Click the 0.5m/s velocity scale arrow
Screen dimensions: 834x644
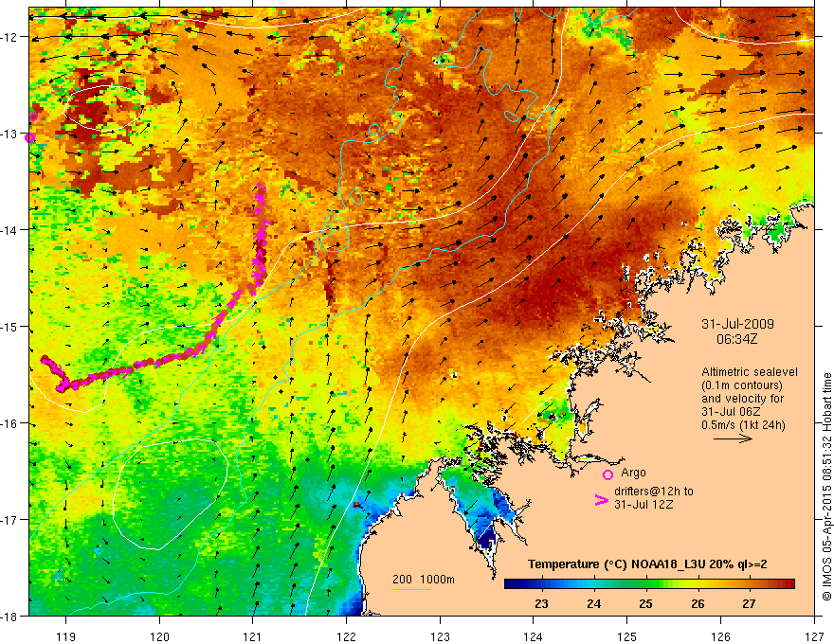click(733, 438)
